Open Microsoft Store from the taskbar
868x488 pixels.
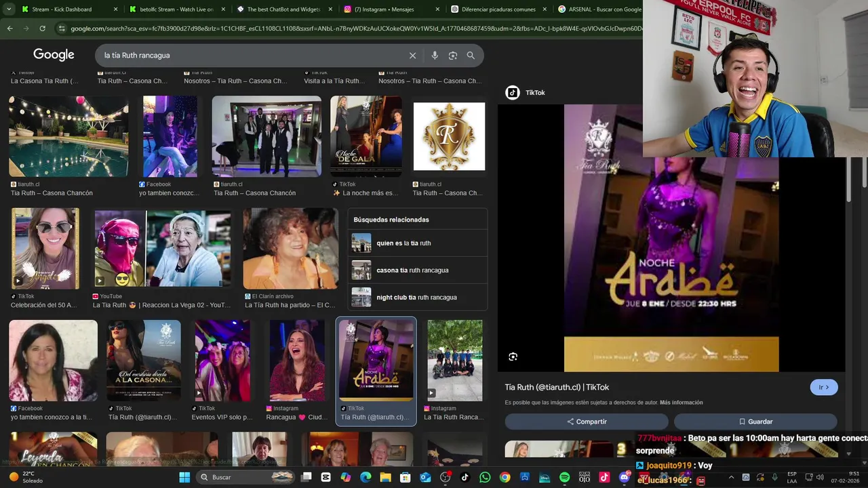[x=406, y=477]
